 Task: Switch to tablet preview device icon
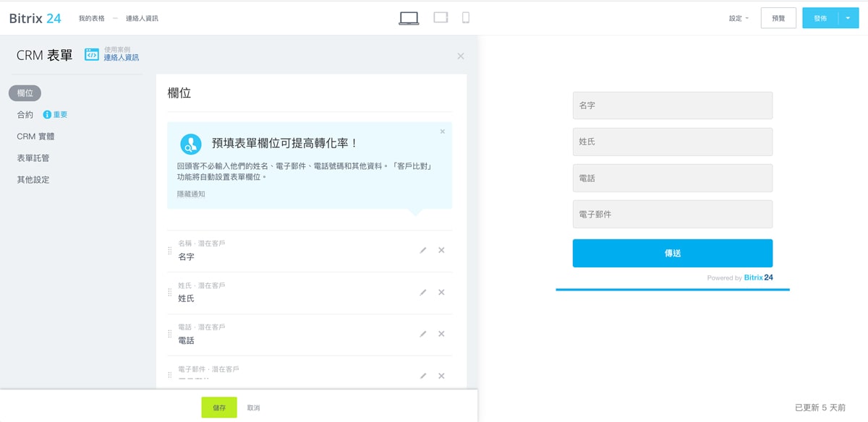click(x=441, y=17)
